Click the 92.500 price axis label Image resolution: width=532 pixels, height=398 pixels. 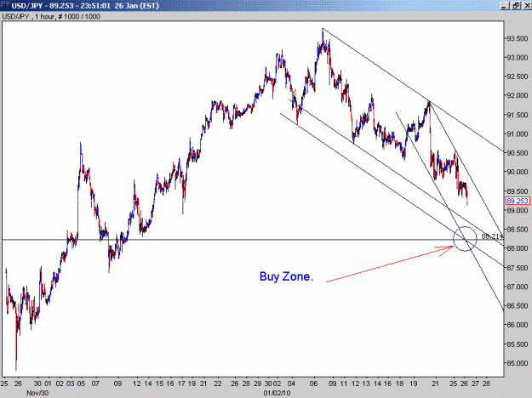[x=518, y=77]
